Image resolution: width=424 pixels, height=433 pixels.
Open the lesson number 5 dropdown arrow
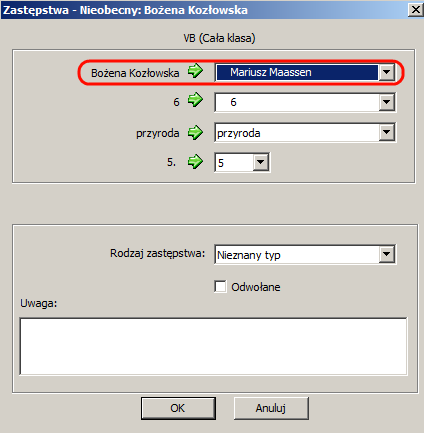point(260,162)
